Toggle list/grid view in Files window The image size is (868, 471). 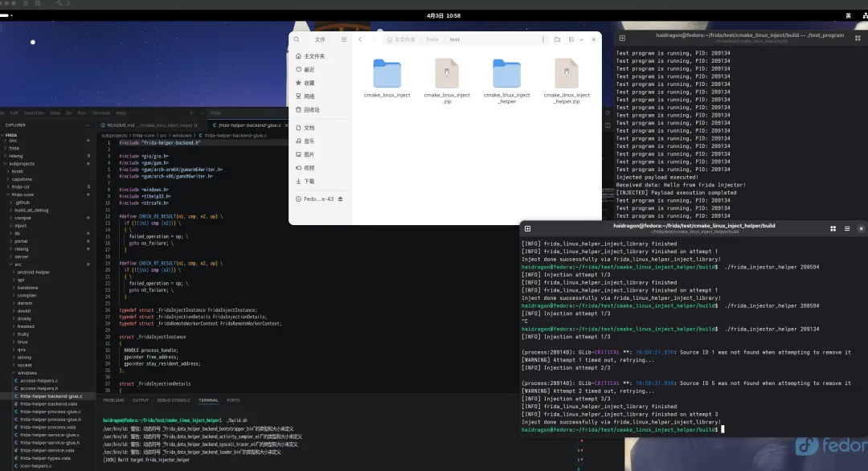[x=571, y=40]
